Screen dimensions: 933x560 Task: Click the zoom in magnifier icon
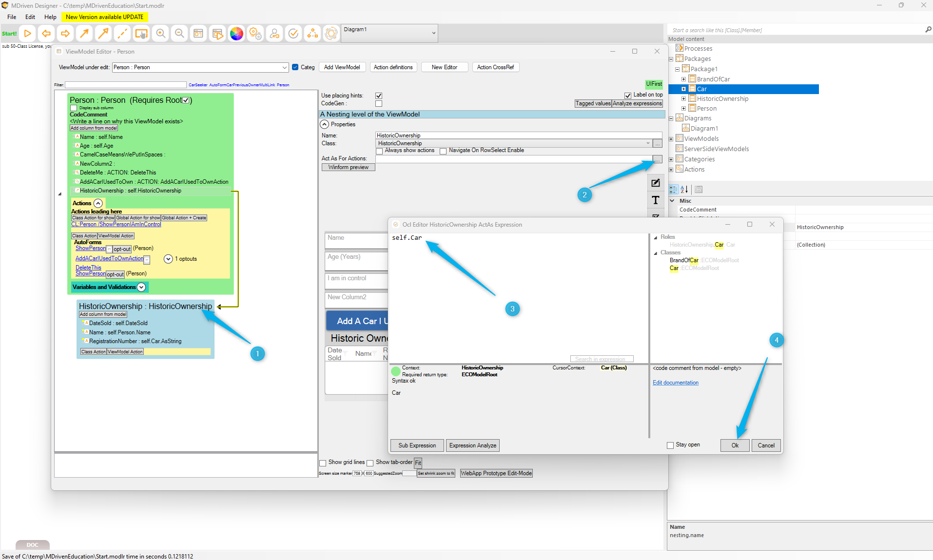160,34
